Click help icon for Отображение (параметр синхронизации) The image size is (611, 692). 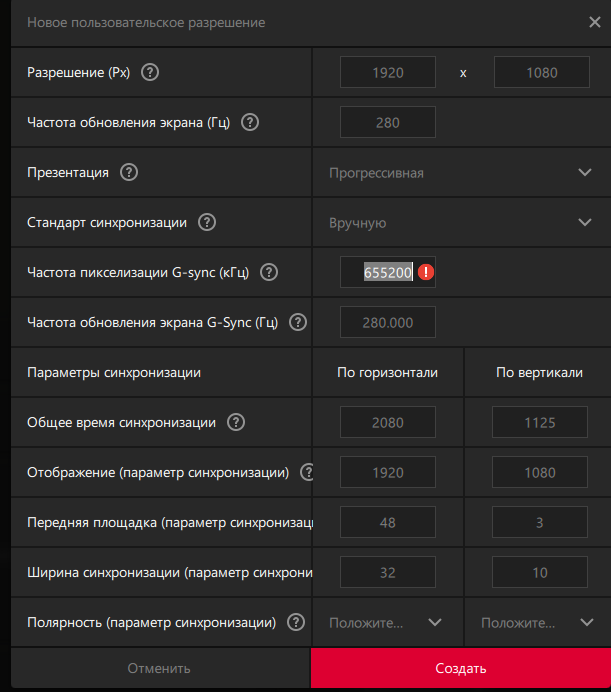pos(307,472)
